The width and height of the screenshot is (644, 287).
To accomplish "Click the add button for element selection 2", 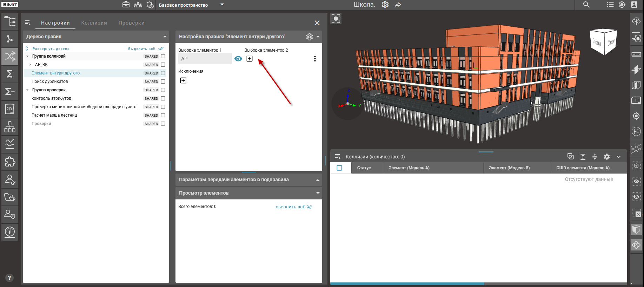I will [x=250, y=59].
